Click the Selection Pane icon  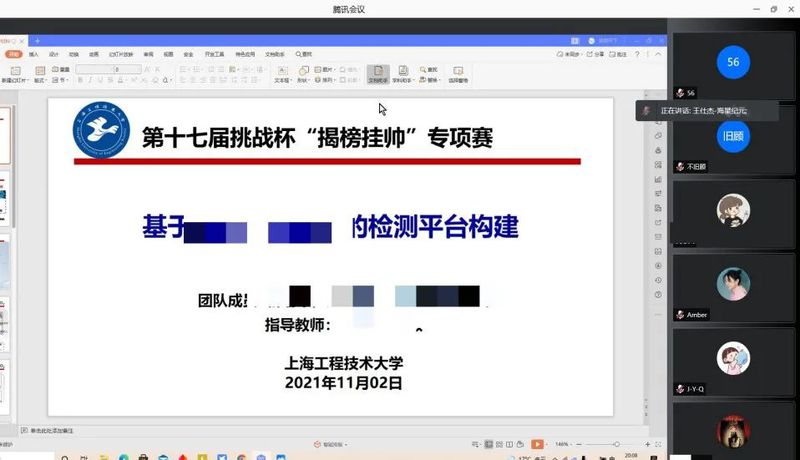458,73
